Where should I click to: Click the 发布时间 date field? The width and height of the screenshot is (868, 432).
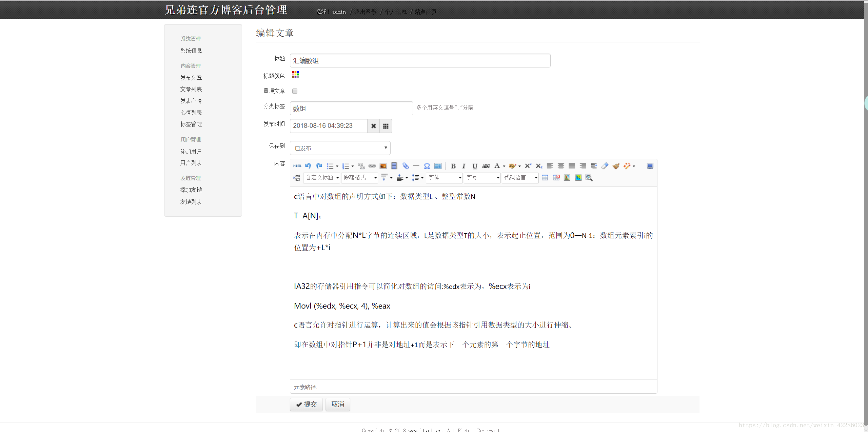point(329,126)
